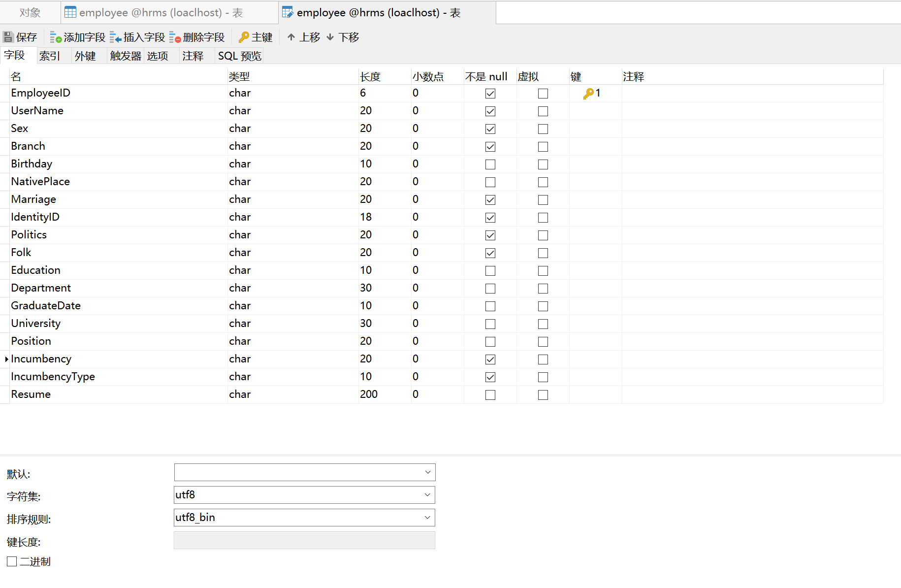Click the Delete Field (删除字段) icon
This screenshot has height=588, width=901.
(x=175, y=37)
